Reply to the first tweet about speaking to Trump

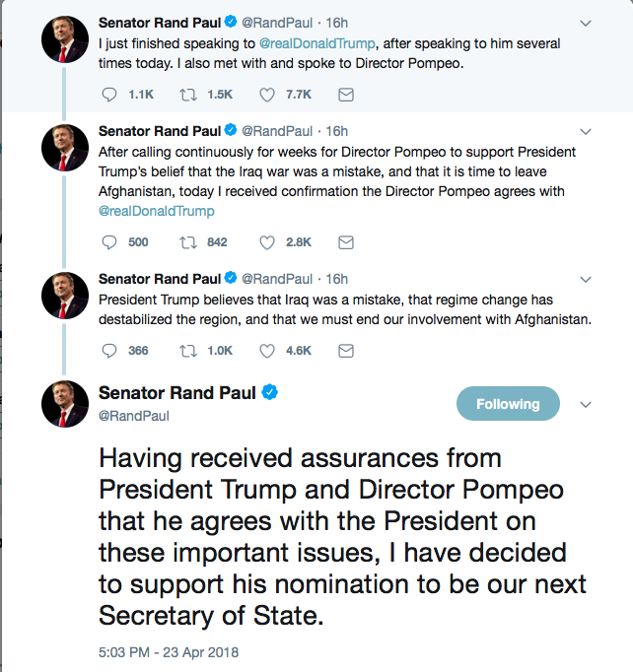pyautogui.click(x=109, y=95)
